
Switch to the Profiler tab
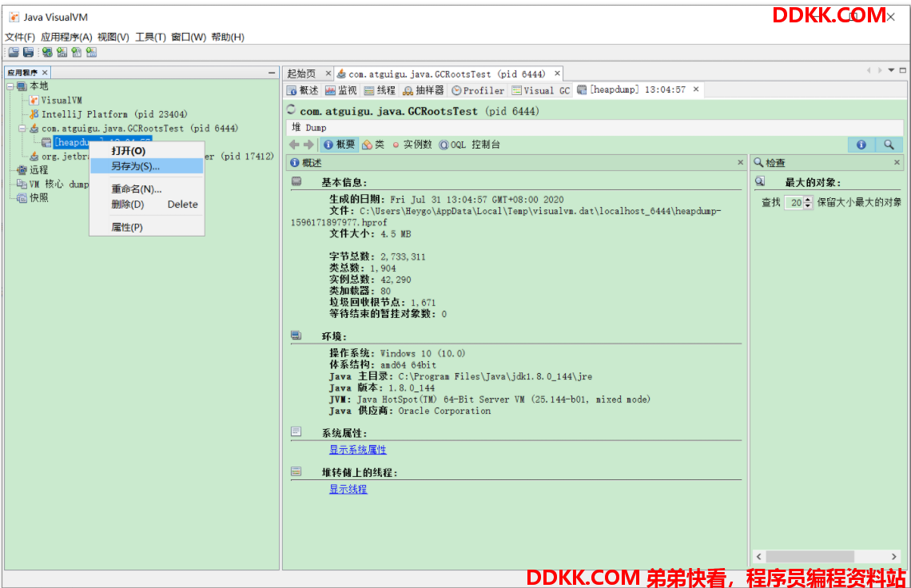pyautogui.click(x=478, y=90)
